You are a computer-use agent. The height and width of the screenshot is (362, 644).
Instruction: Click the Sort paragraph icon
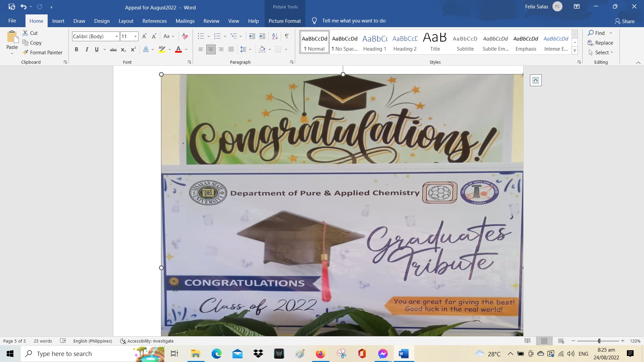(275, 36)
